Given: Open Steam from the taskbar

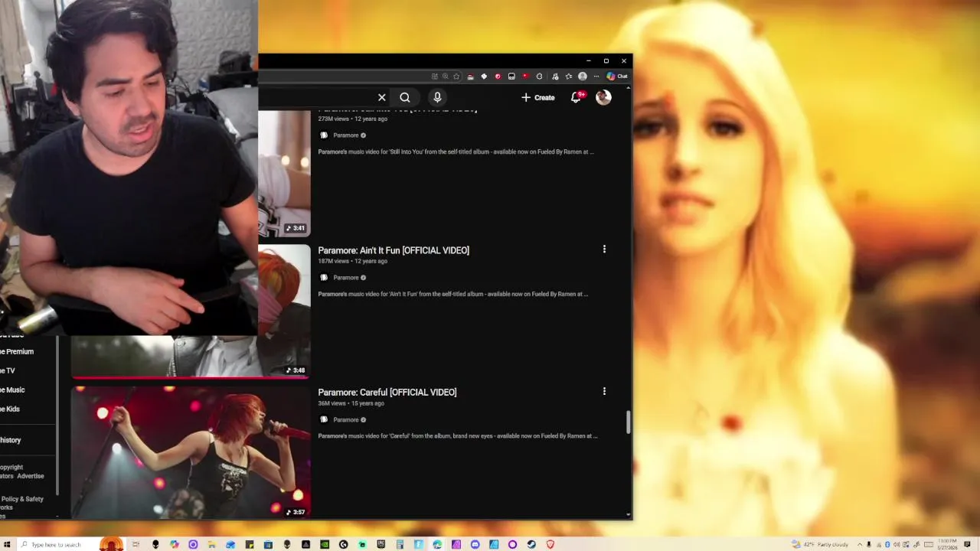Looking at the screenshot, I should tap(531, 544).
